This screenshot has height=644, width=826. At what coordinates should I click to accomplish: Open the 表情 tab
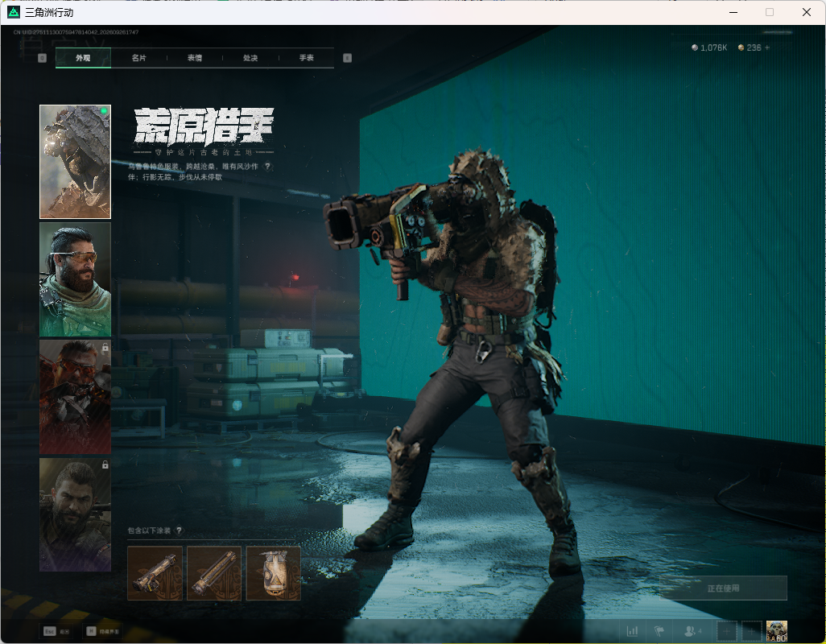pyautogui.click(x=194, y=58)
